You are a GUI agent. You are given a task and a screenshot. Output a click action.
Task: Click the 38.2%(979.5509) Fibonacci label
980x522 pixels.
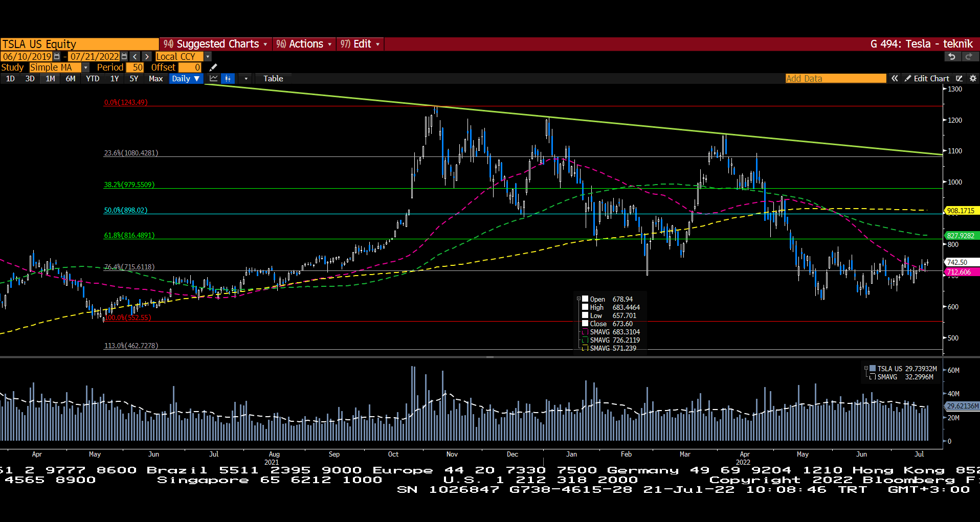point(129,185)
